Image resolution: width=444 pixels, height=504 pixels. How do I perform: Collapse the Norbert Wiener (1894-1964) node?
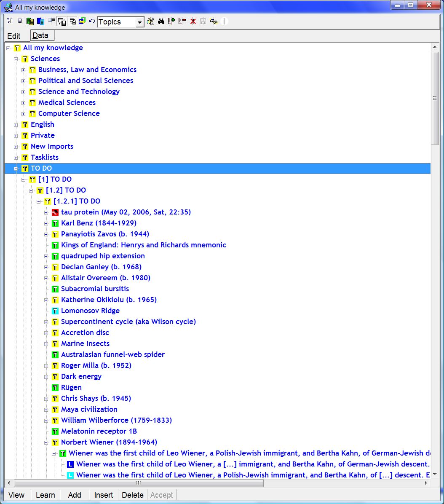coord(46,442)
